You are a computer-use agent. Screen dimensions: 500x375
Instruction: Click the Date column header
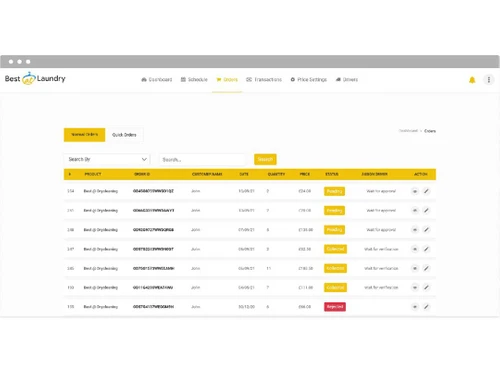click(244, 174)
